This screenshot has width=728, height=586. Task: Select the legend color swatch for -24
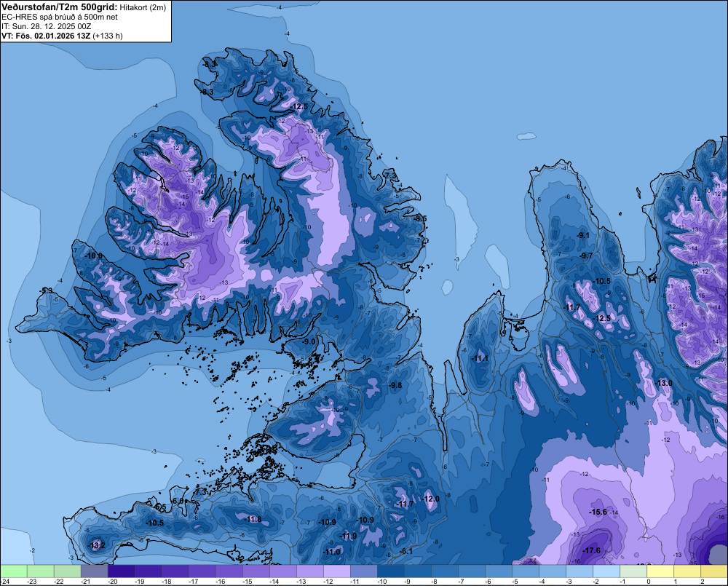[x=13, y=571]
